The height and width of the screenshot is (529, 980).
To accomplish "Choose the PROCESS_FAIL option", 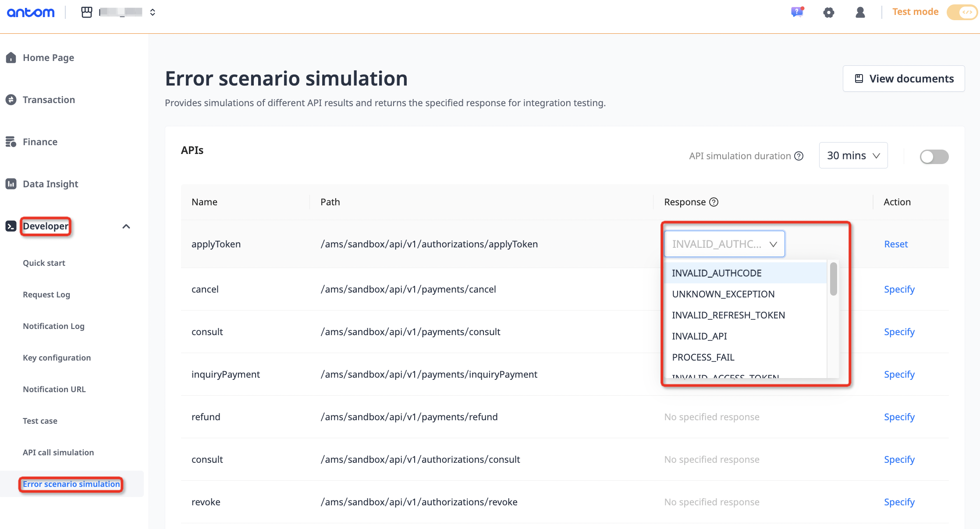I will [703, 357].
